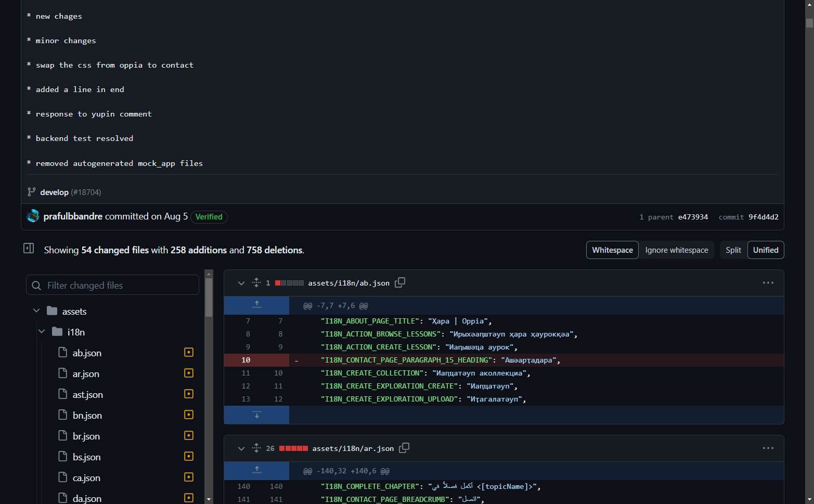Open ast.json in file tree
Screen dimensions: 814x504
(x=88, y=395)
